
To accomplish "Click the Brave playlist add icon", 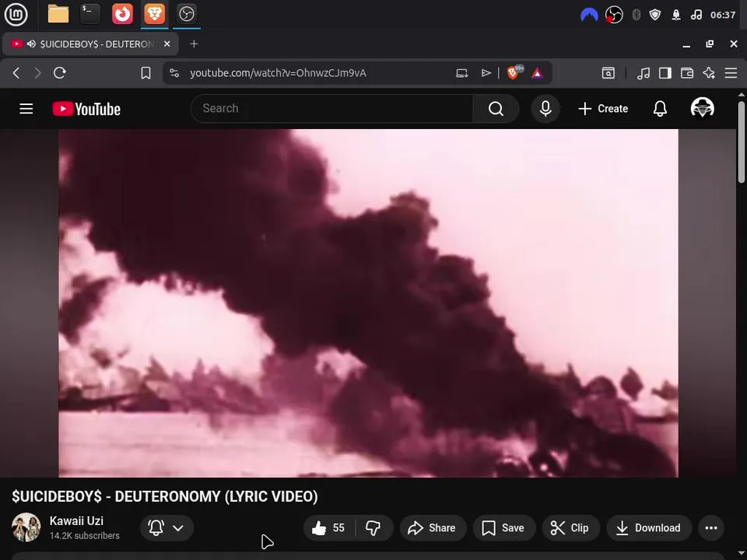I will (x=486, y=73).
